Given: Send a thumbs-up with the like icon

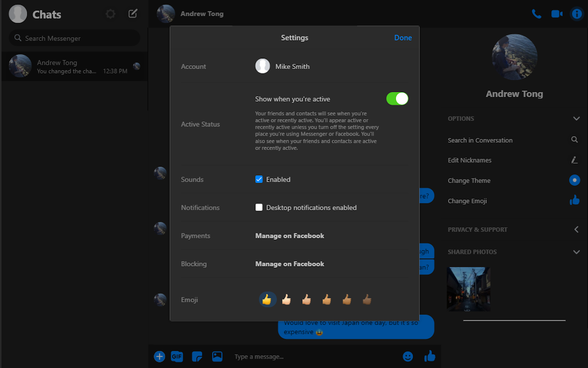Looking at the screenshot, I should (x=430, y=356).
